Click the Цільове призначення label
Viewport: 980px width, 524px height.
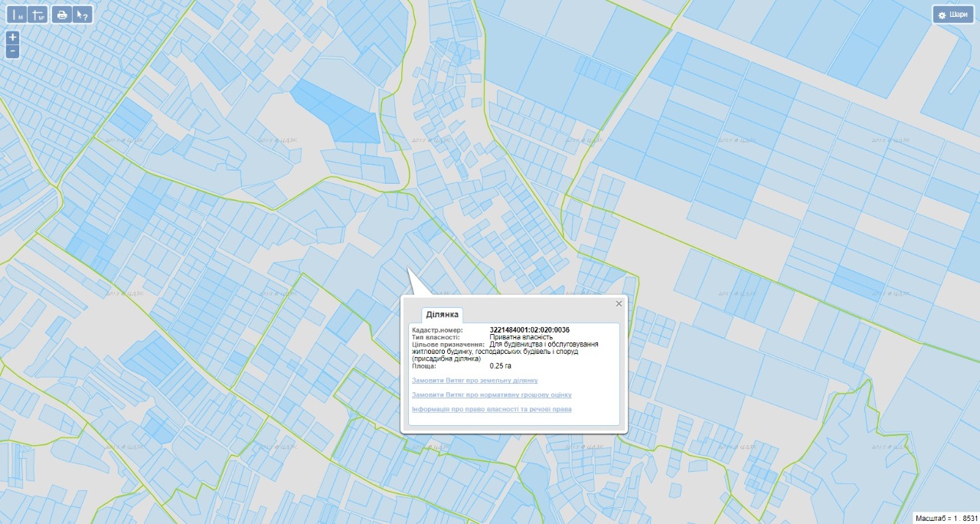(448, 345)
